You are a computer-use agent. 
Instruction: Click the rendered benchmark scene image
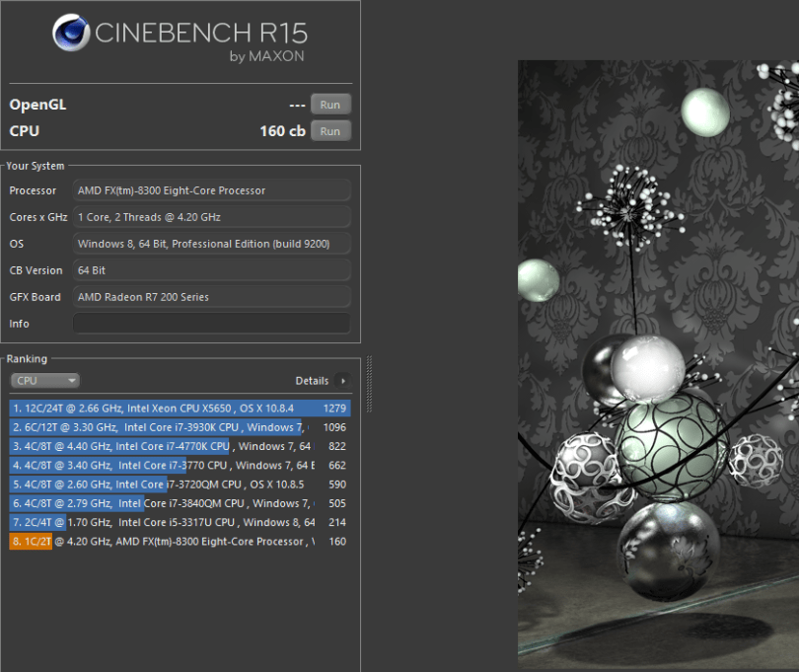tap(658, 364)
